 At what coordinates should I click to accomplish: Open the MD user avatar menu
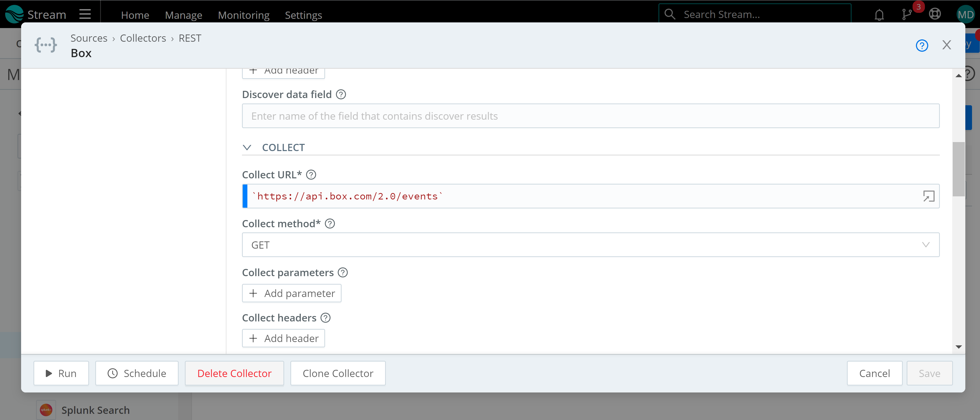point(966,14)
